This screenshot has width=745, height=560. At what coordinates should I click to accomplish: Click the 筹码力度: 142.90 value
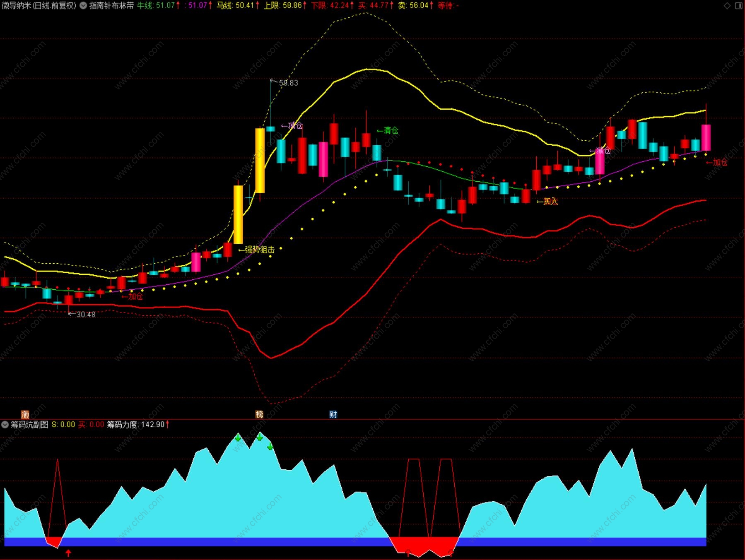(x=138, y=425)
